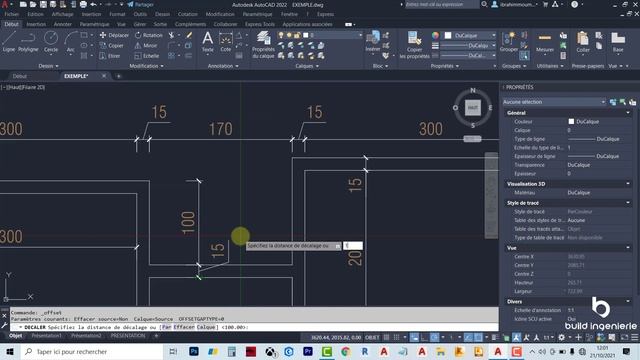The image size is (640, 360).
Task: Open the Cotation menu
Action: pyautogui.click(x=187, y=14)
